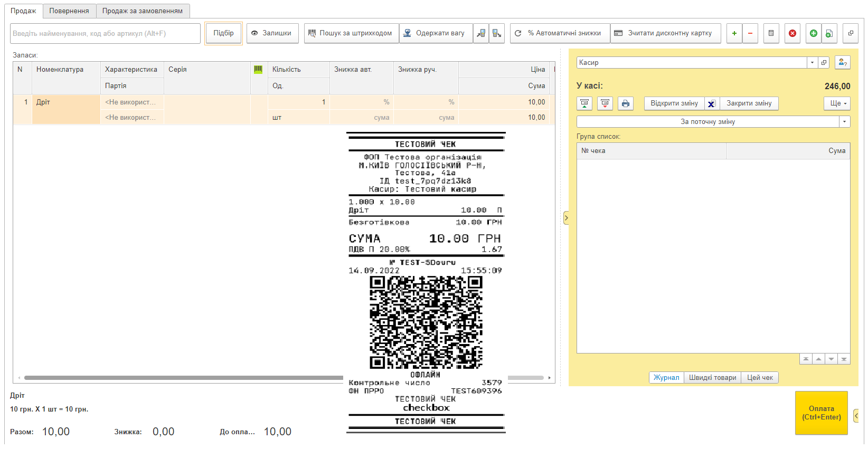Click the Закрити зміну button

[x=749, y=103]
